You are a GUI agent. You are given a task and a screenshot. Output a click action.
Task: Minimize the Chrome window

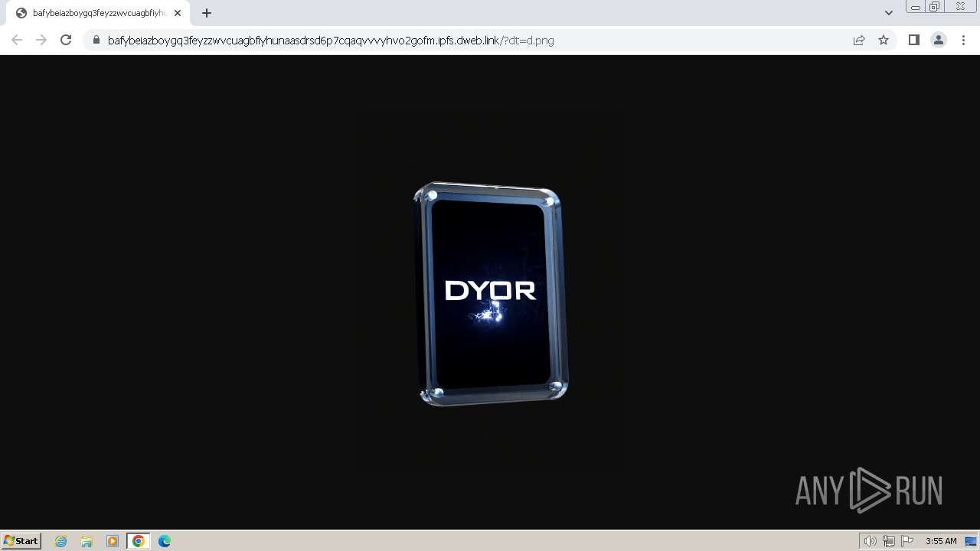coord(915,6)
